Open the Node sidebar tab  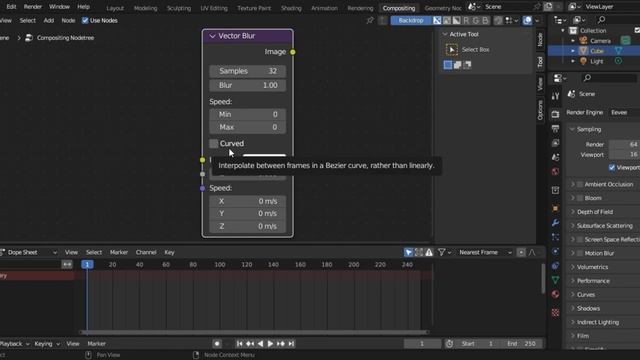click(540, 39)
